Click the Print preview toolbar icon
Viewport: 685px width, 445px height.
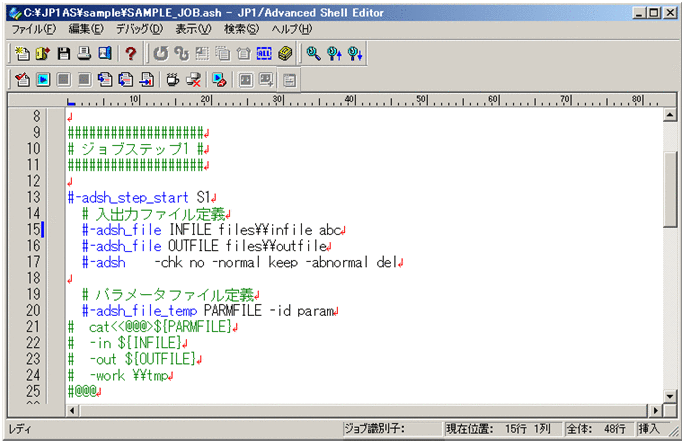point(105,53)
